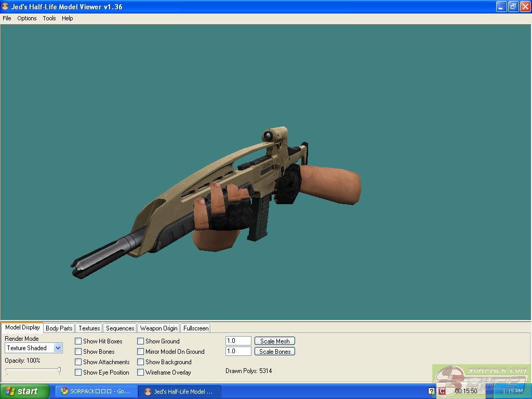Switch to the Chrome SORPACK taskbar window
Viewport: 532px width, 399px height.
(96, 391)
